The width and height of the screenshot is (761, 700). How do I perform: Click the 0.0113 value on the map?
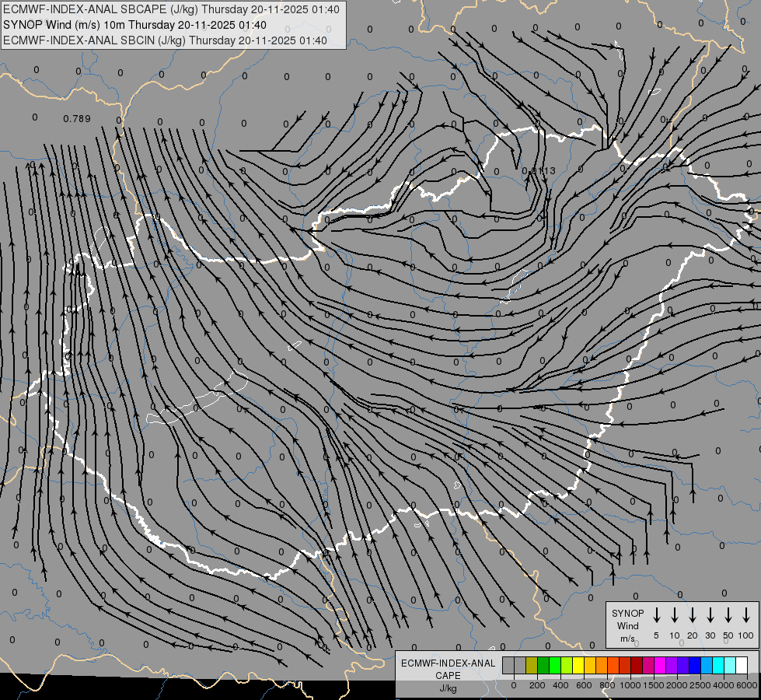(x=539, y=170)
